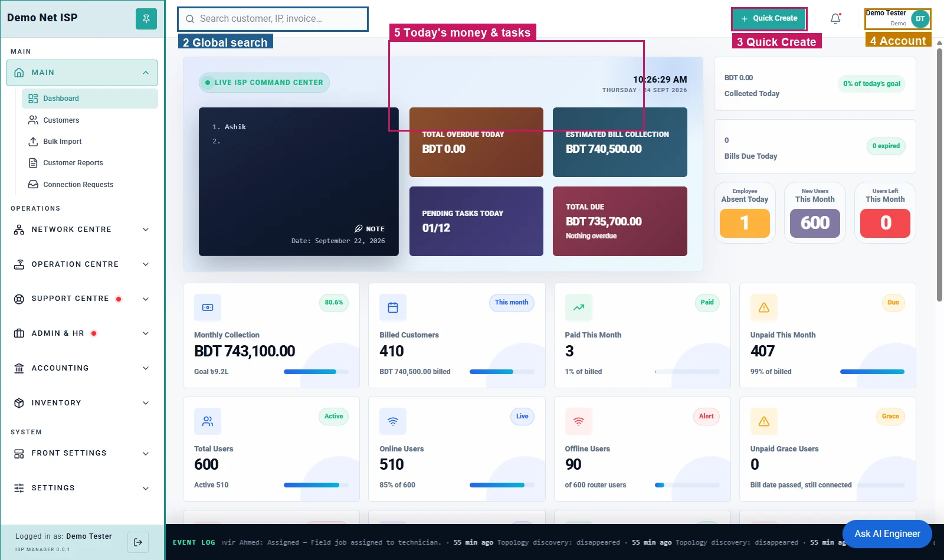Expand Accounting chevron
This screenshot has height=560, width=944.
point(146,368)
